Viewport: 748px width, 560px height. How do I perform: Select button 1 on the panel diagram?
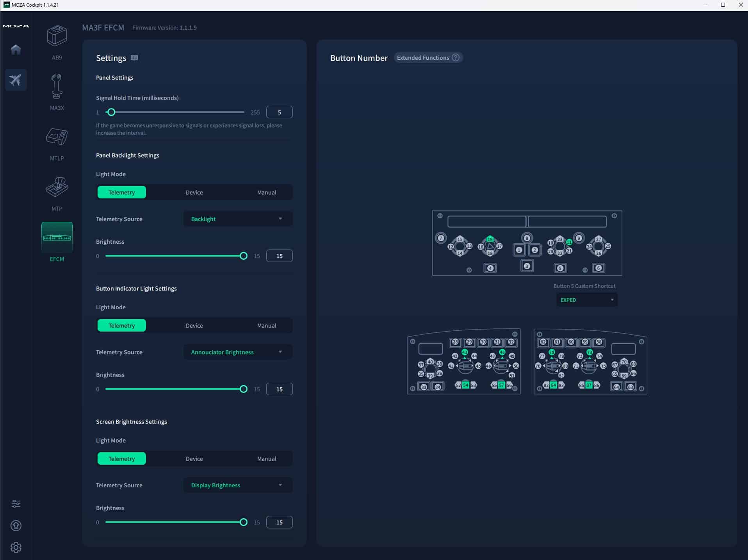click(x=519, y=250)
